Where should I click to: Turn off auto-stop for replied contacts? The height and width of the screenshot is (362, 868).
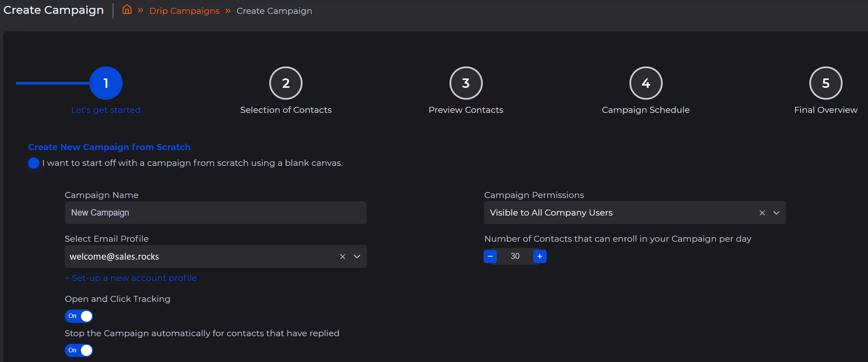tap(79, 350)
